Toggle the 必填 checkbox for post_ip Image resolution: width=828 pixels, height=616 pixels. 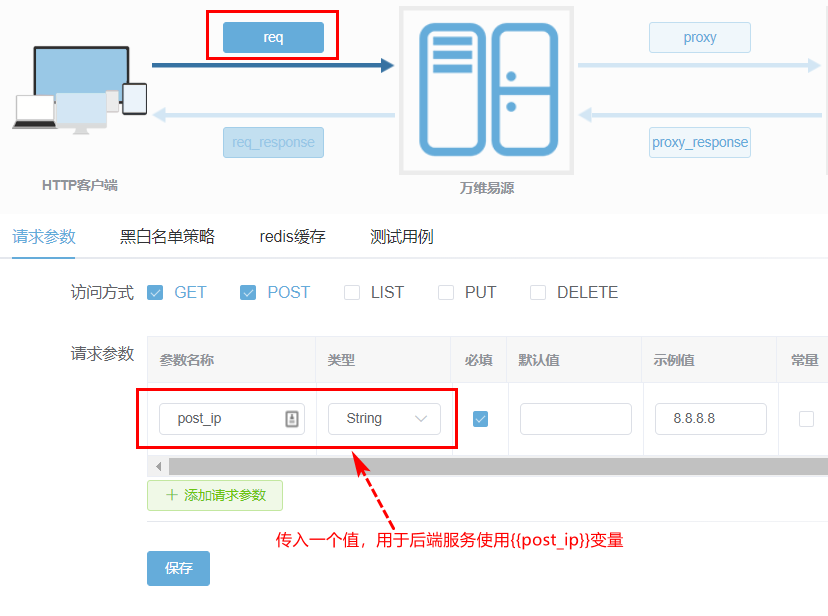click(481, 419)
